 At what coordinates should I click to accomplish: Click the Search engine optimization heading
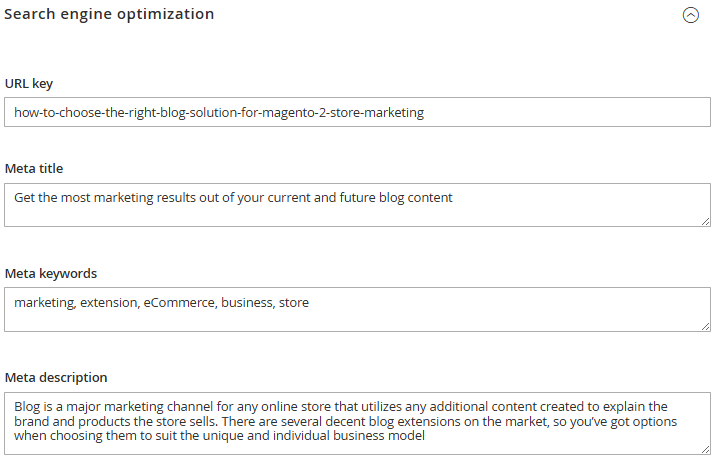[x=109, y=15]
